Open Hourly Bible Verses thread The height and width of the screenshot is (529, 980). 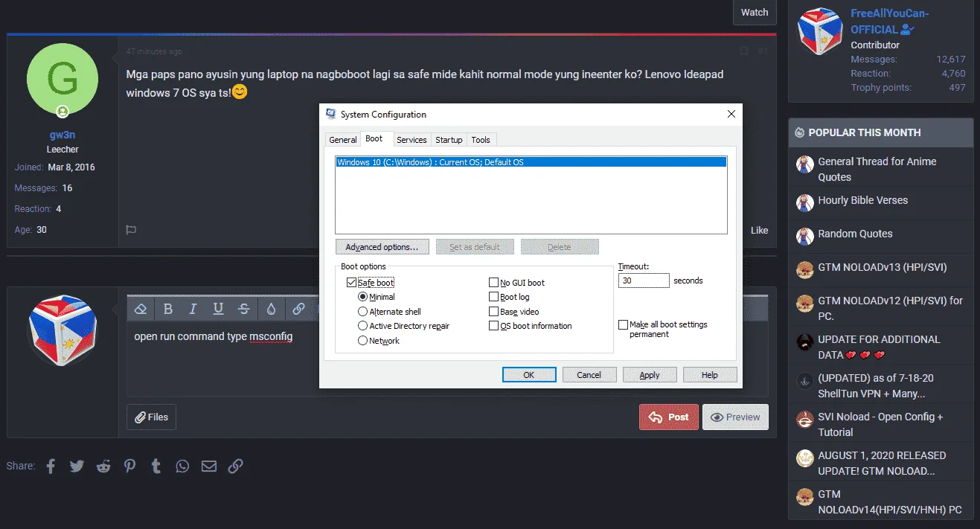click(x=863, y=200)
